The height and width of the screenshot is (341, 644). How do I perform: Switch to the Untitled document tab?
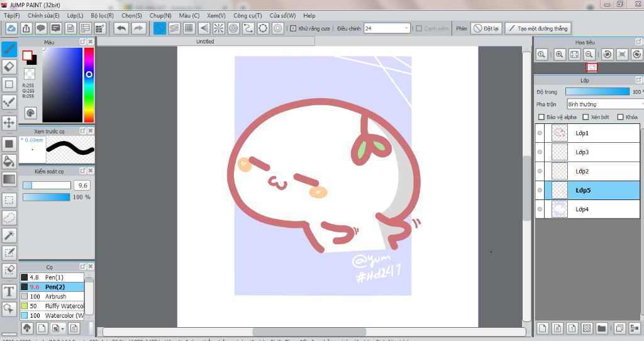coord(206,42)
